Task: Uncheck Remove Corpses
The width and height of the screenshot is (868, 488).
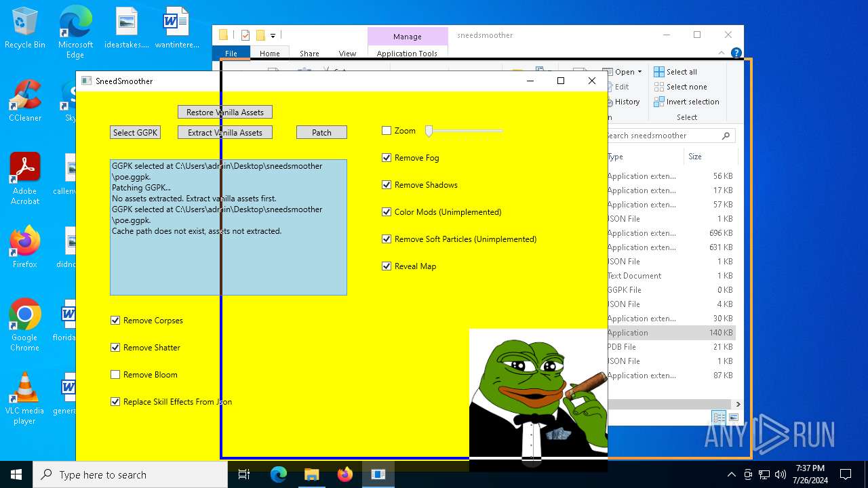Action: click(x=115, y=321)
